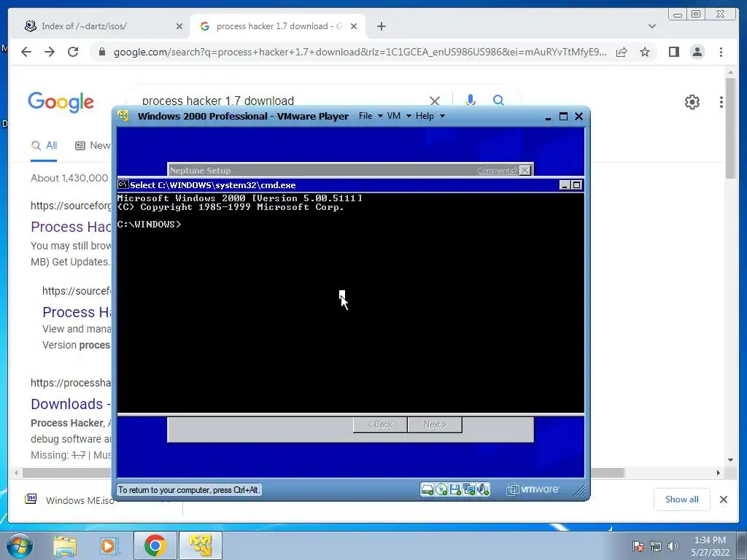Image resolution: width=747 pixels, height=560 pixels.
Task: Switch to the Index of /~dartz/isos/ tab
Action: (x=104, y=26)
